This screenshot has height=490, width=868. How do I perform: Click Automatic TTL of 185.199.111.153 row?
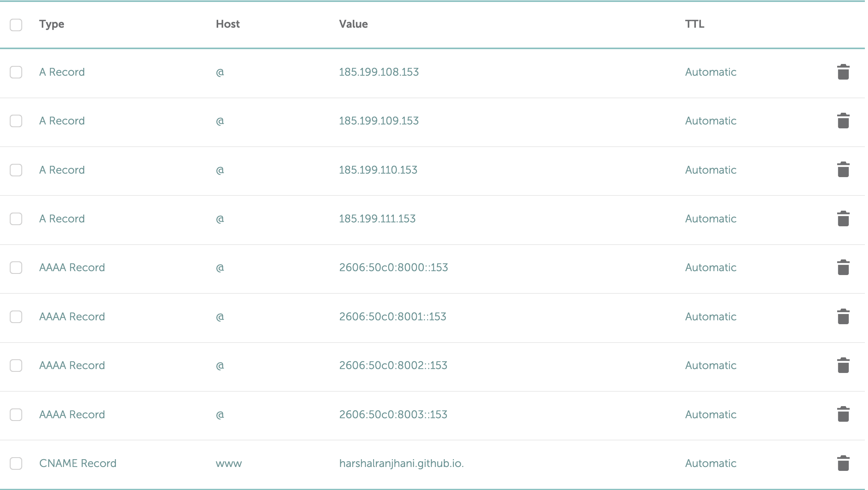click(711, 219)
